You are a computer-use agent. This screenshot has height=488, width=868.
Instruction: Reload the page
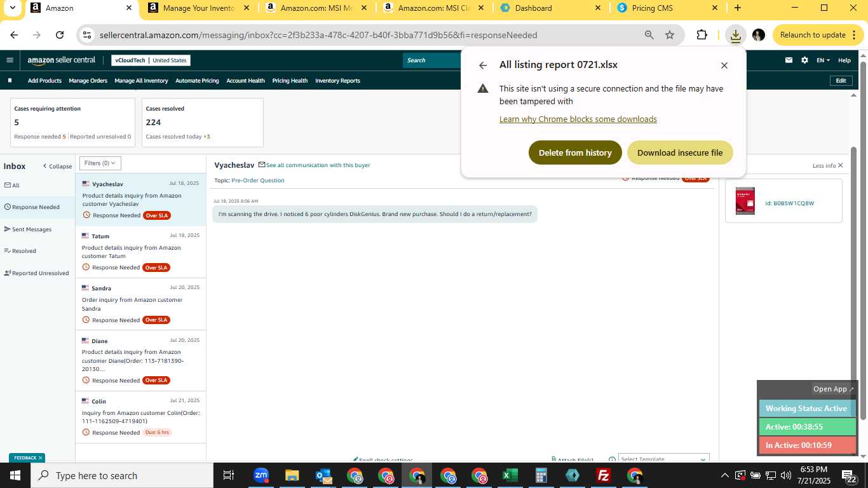(60, 35)
